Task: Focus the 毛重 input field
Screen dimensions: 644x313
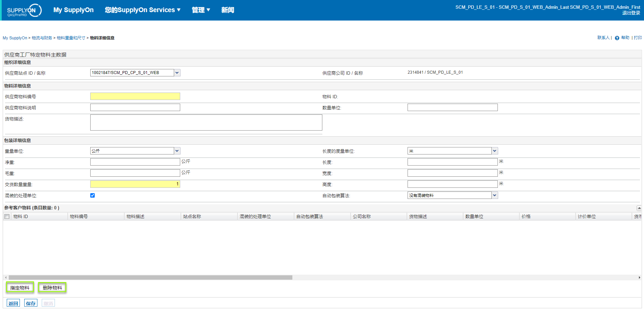Action: (x=135, y=173)
